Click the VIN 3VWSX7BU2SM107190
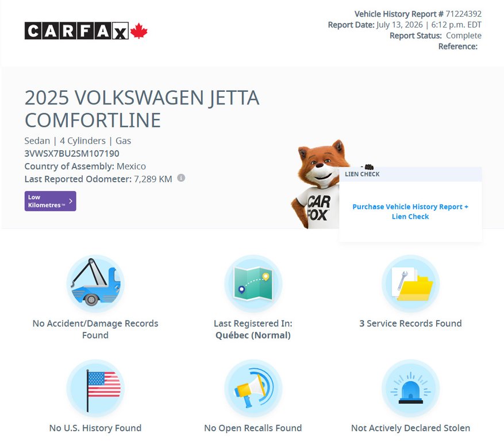The height and width of the screenshot is (441, 504). (x=72, y=153)
